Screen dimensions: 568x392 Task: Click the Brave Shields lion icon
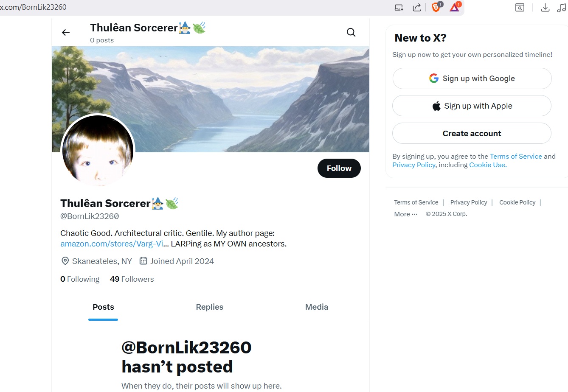coord(436,7)
